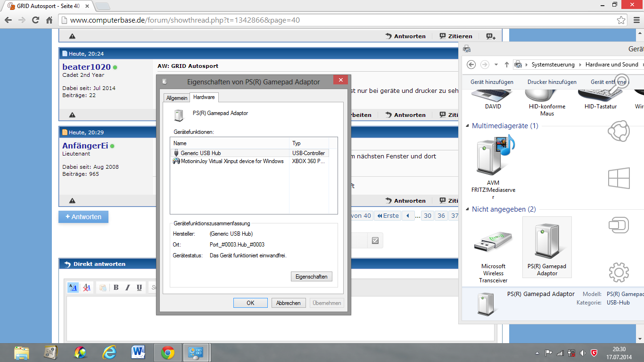The width and height of the screenshot is (644, 362).
Task: Open Word from the taskbar
Action: click(x=138, y=353)
